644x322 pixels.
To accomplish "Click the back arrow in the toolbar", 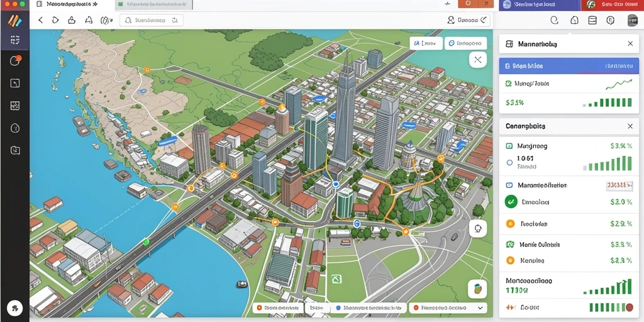I will click(x=40, y=19).
